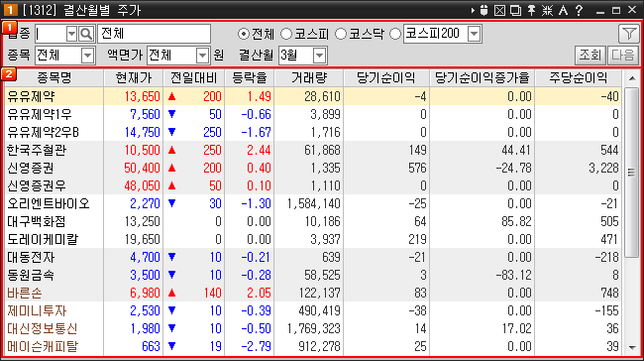Select the 코스피 radio button
This screenshot has width=644, height=361.
coord(286,34)
